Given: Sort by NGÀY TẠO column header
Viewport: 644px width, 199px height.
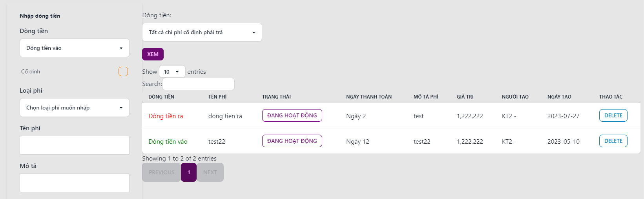Looking at the screenshot, I should (559, 97).
